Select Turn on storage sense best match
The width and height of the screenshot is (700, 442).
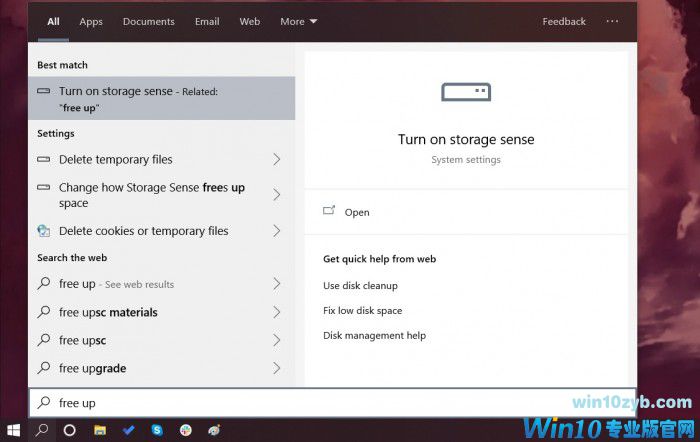click(162, 98)
